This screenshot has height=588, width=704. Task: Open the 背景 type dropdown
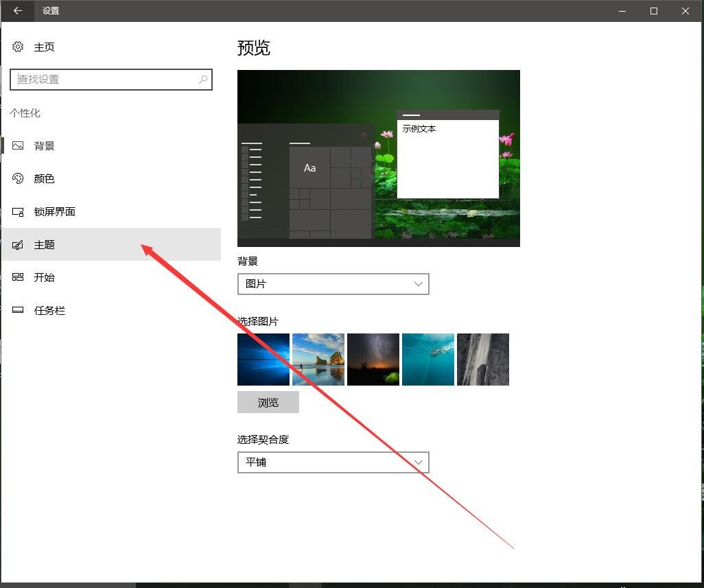click(x=333, y=283)
